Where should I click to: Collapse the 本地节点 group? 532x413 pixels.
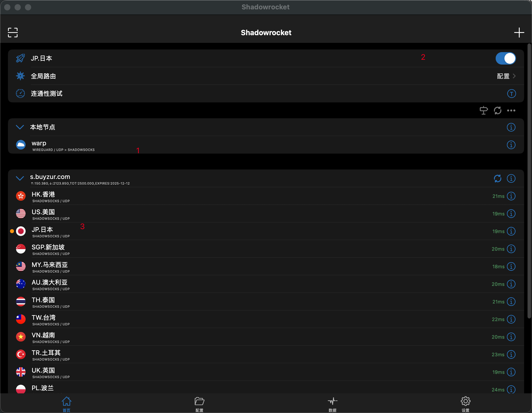pos(20,127)
